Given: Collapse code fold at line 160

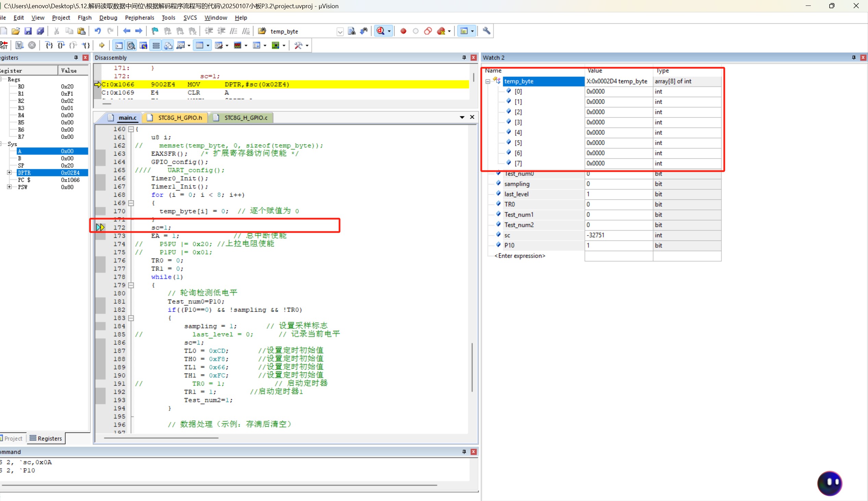Looking at the screenshot, I should pyautogui.click(x=131, y=129).
